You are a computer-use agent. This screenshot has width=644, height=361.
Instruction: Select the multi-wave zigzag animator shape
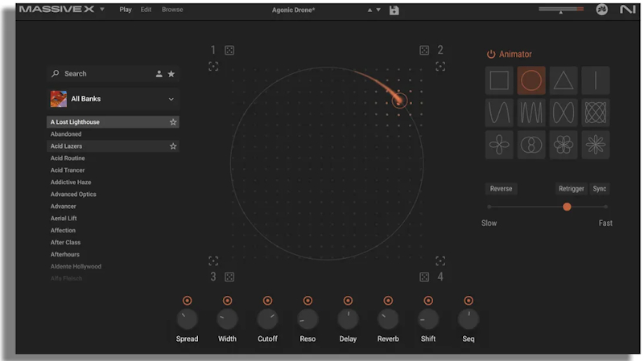[x=531, y=113]
